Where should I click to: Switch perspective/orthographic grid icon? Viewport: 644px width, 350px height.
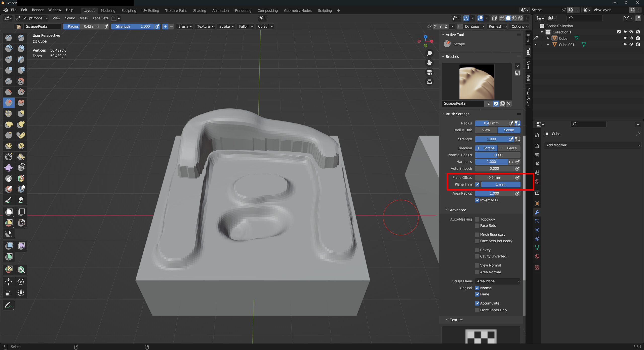[x=429, y=82]
